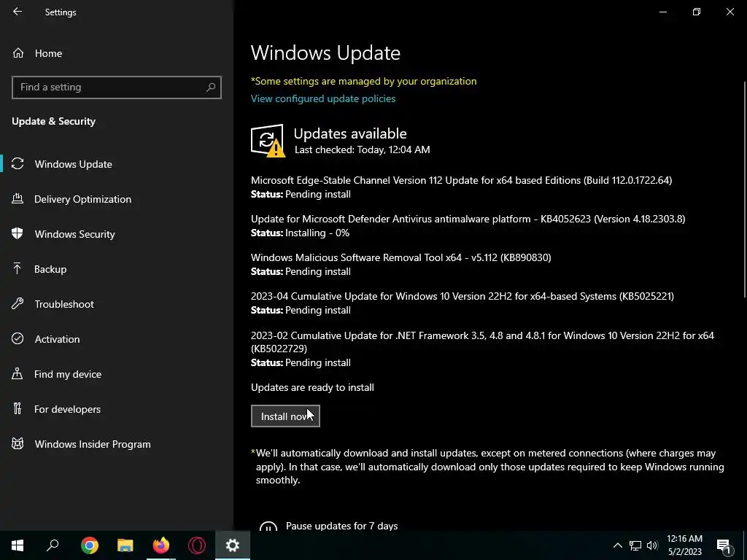Launch Opera browser from the taskbar
Screen dimensions: 747x560
(197, 545)
